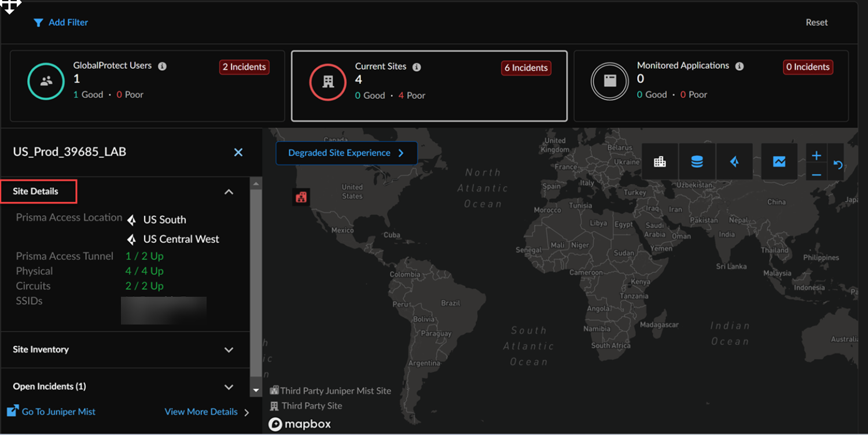
Task: Reset the map view with the undo arrow
Action: pos(838,165)
